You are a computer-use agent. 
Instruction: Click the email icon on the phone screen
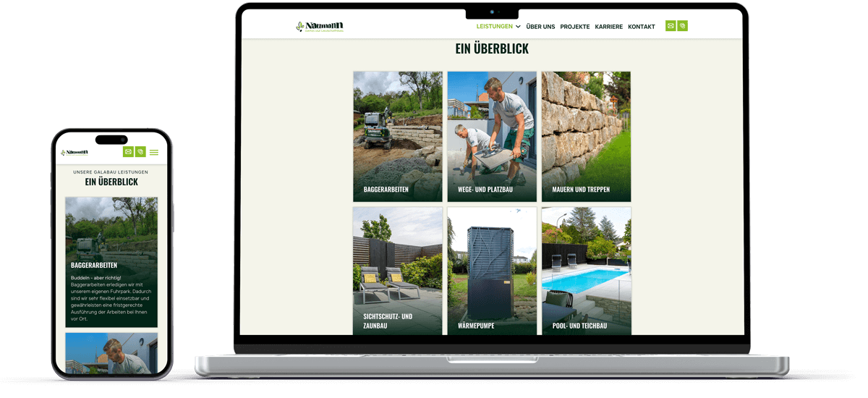128,152
